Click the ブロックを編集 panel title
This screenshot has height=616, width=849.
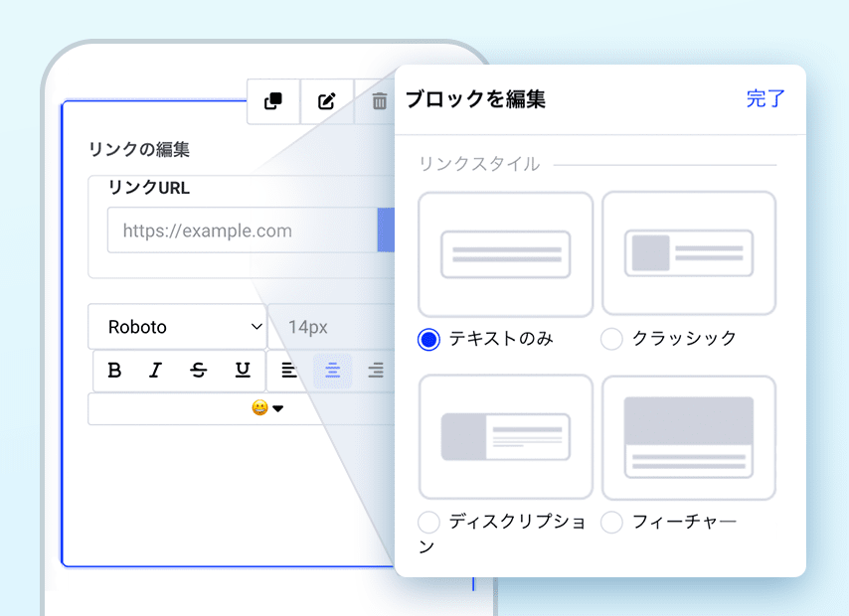[475, 99]
